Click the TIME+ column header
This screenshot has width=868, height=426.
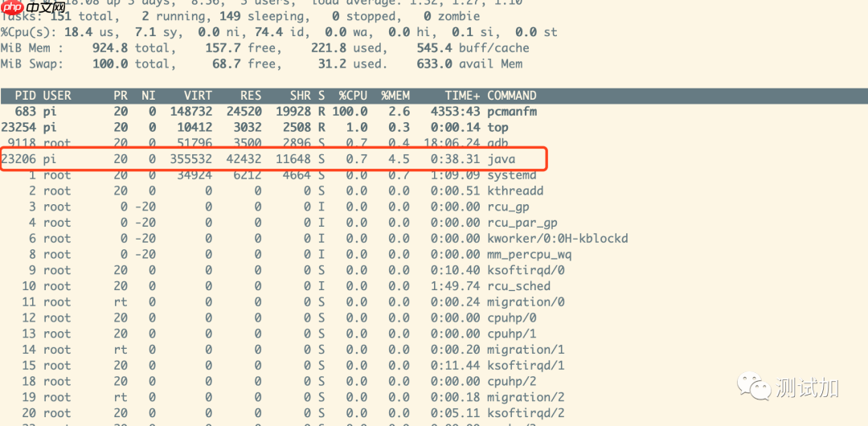point(462,96)
